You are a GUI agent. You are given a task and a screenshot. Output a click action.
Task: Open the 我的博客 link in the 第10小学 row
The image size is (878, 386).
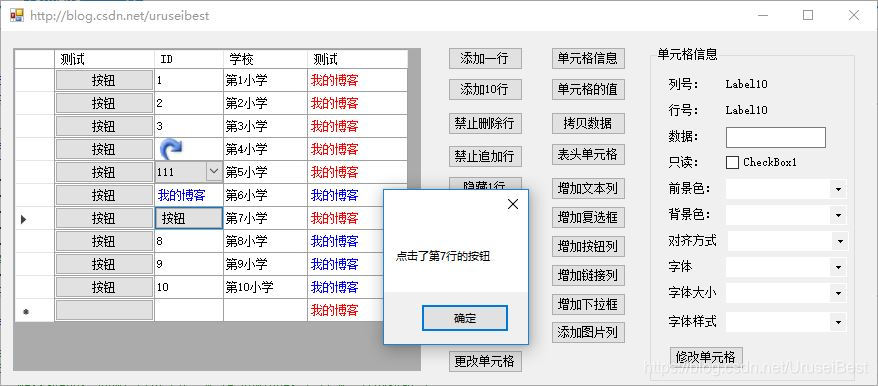point(334,287)
